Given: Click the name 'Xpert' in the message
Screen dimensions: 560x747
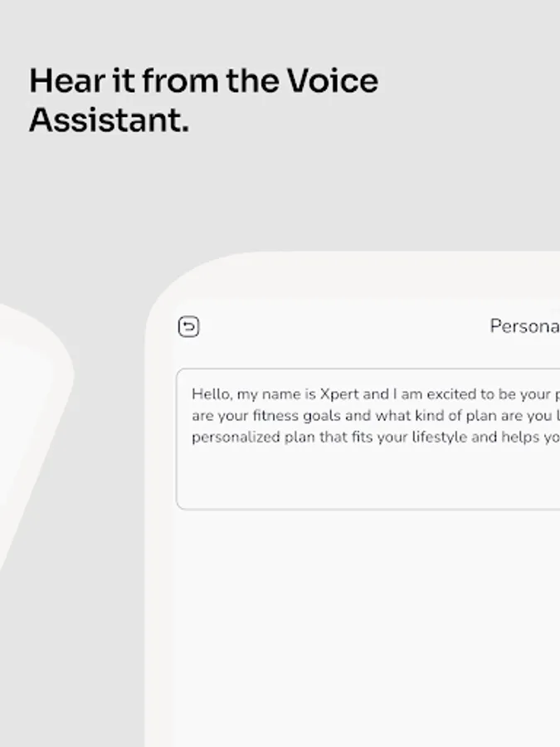Looking at the screenshot, I should point(339,394).
